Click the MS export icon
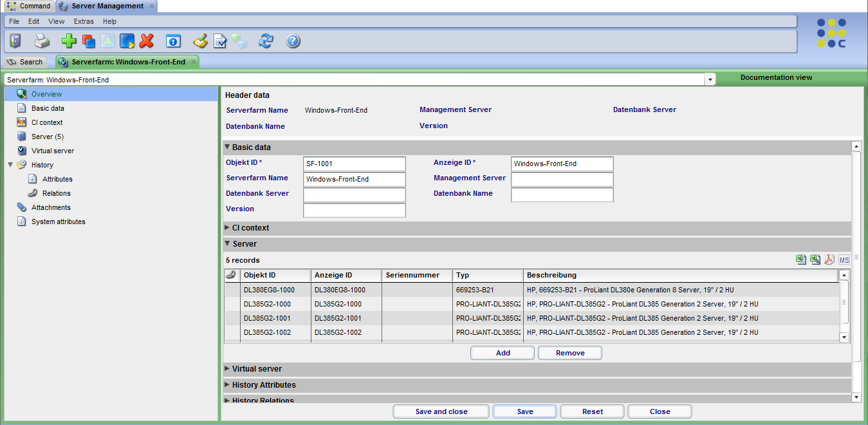This screenshot has height=425, width=868. [844, 260]
